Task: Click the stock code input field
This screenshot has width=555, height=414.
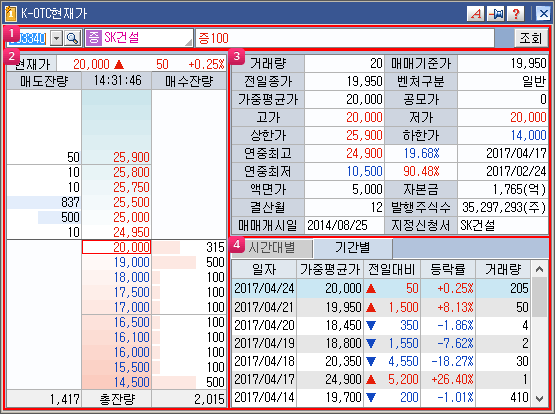Action: [28, 38]
